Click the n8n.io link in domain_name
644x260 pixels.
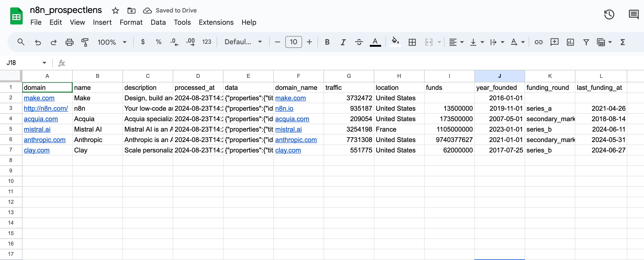tap(284, 108)
